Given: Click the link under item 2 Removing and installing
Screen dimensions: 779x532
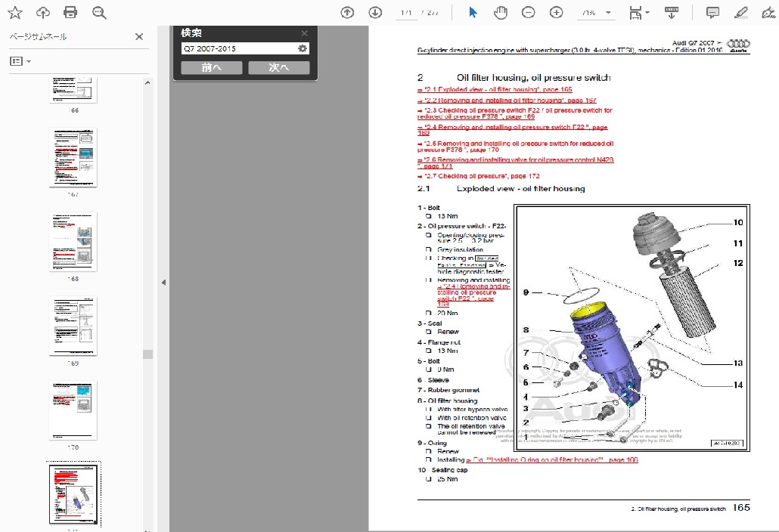Looking at the screenshot, I should point(473,295).
